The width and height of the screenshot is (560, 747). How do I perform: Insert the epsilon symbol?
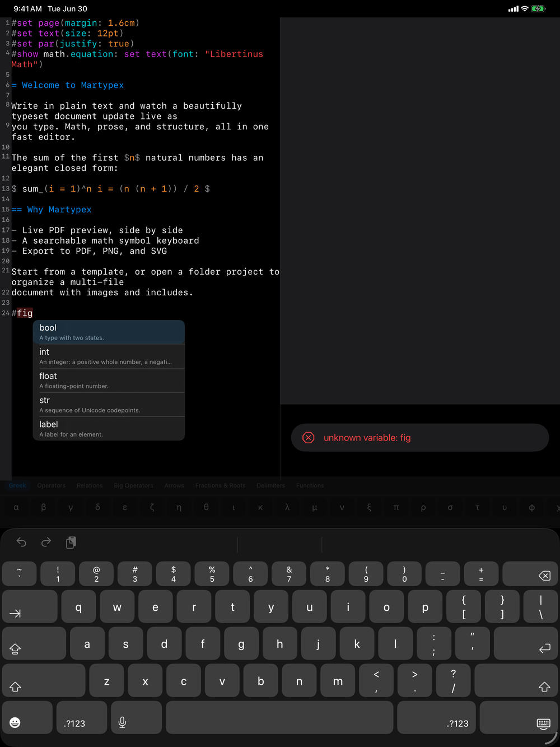(125, 507)
